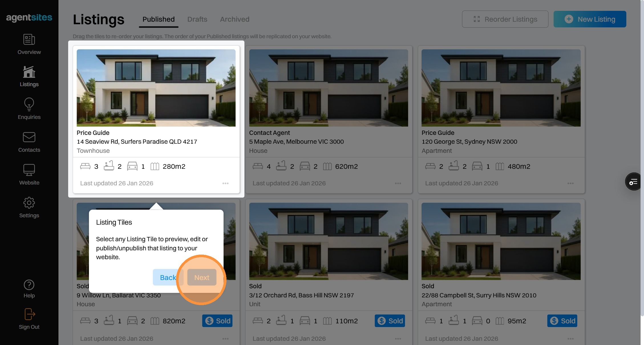Click the Reorder Listings button
This screenshot has width=644, height=345.
click(505, 19)
